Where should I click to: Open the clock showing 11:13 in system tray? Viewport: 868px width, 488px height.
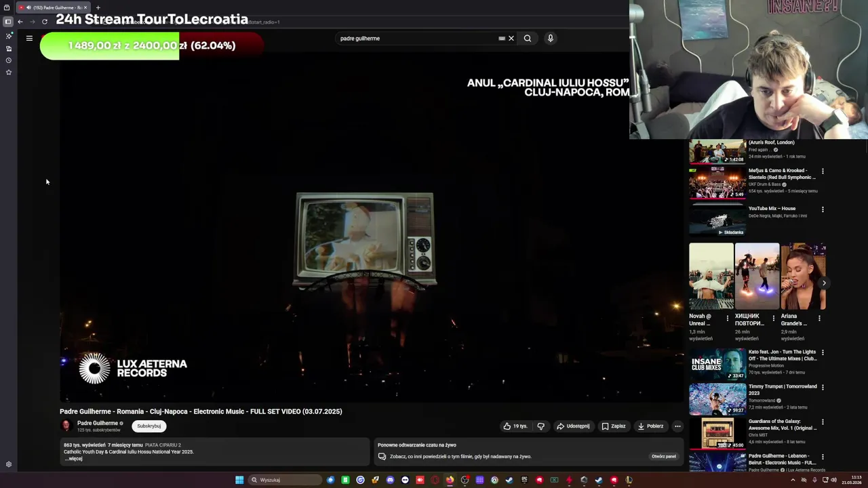[852, 480]
